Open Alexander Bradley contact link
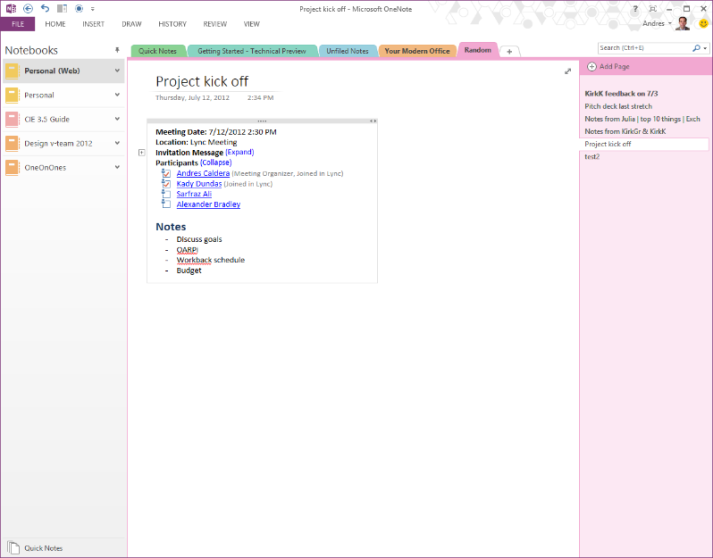 pyautogui.click(x=208, y=205)
